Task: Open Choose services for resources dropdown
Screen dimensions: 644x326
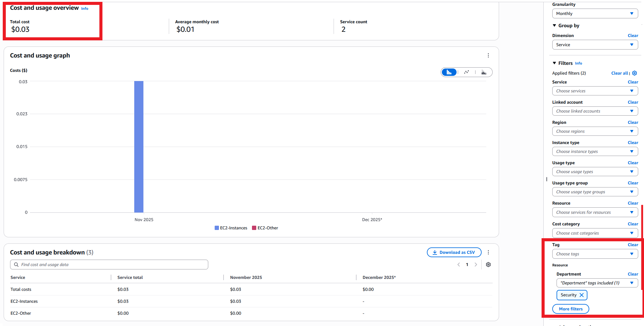Action: click(x=595, y=212)
